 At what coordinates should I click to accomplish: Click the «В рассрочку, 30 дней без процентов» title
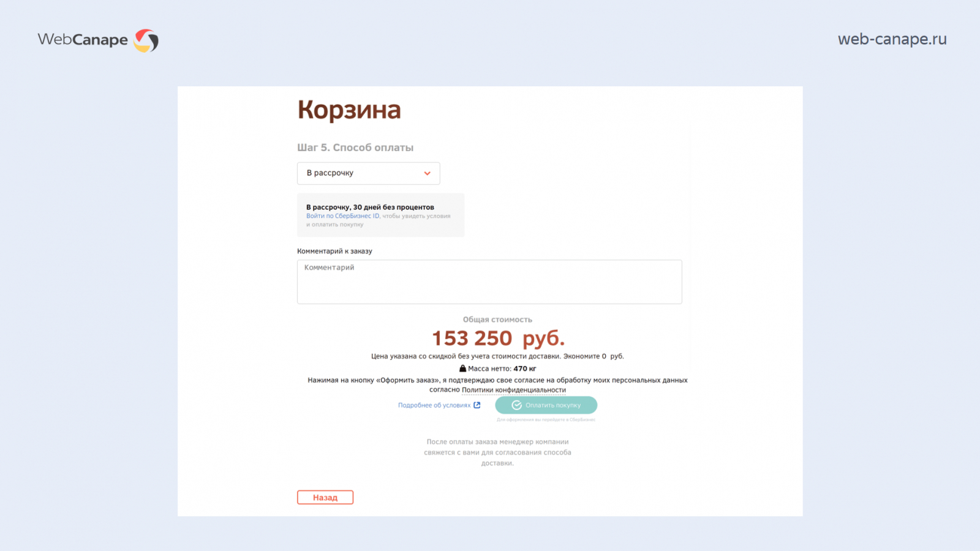pyautogui.click(x=370, y=207)
